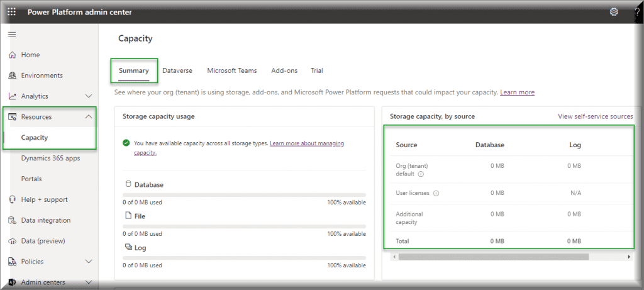644x290 pixels.
Task: Click the Data (preview) cloud icon
Action: [13, 241]
